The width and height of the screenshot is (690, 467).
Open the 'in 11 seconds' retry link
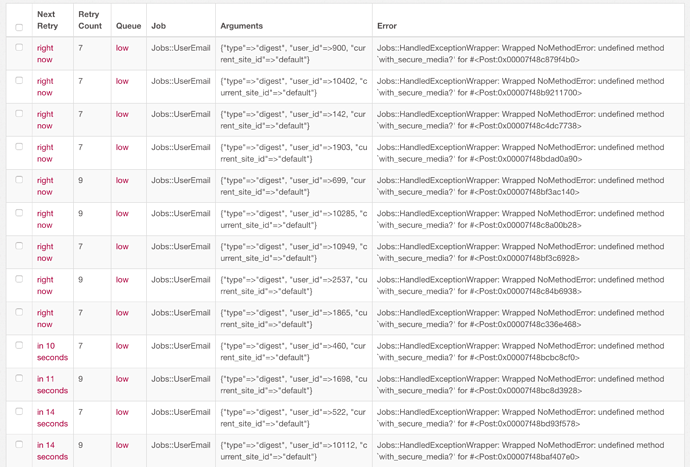tap(52, 385)
